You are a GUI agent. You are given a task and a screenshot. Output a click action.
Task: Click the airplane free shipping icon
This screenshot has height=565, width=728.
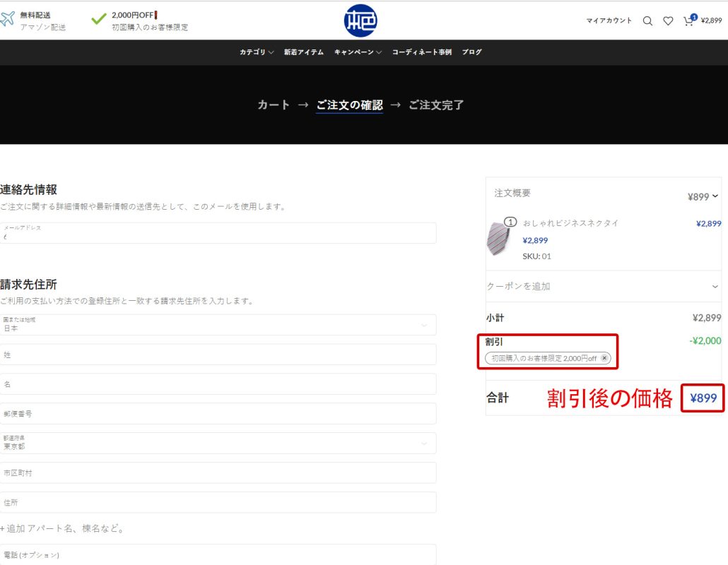click(8, 20)
